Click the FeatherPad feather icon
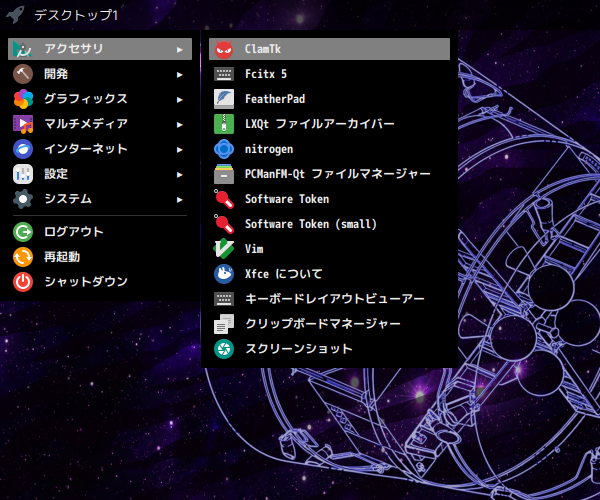This screenshot has width=600, height=500. click(224, 99)
